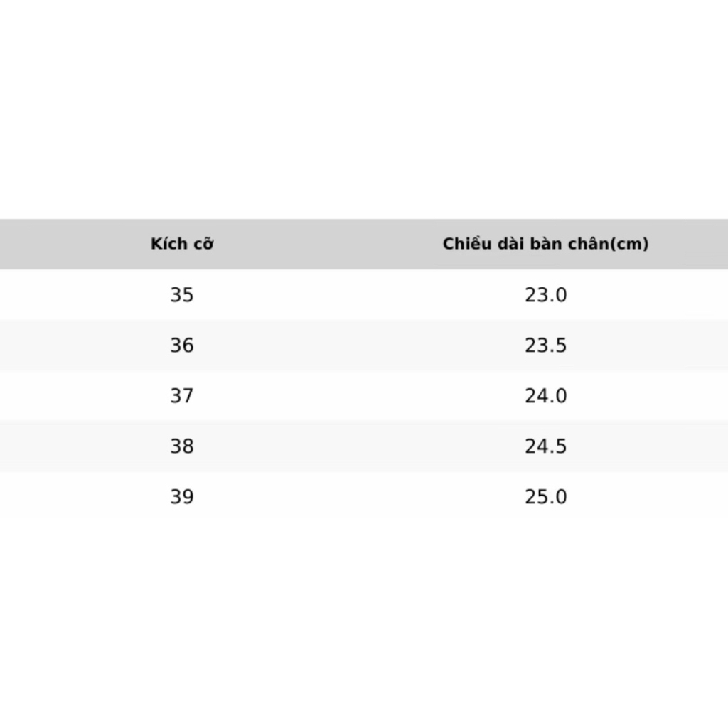
Task: Select size 37 cell
Action: (182, 395)
